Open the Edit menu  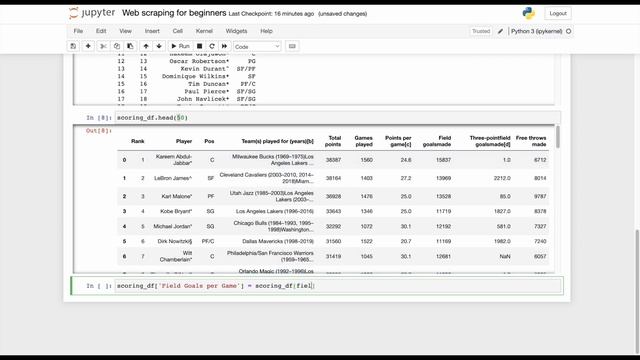[101, 31]
